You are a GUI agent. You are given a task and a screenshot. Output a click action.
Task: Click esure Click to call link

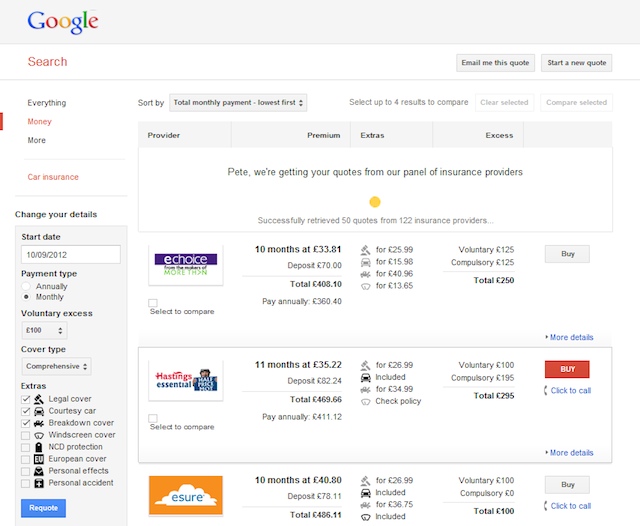pyautogui.click(x=571, y=506)
